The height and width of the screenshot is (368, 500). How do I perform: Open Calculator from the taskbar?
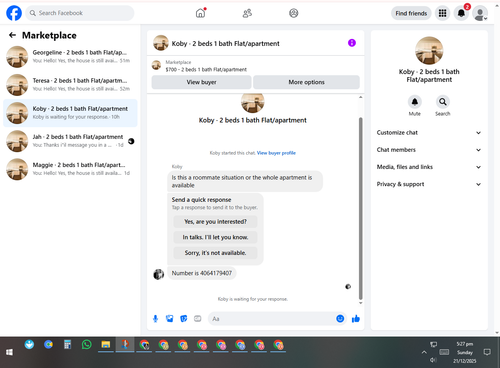[68, 344]
